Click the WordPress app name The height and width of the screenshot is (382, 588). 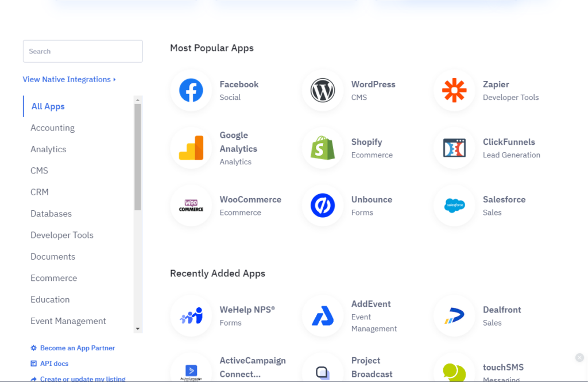(x=373, y=84)
